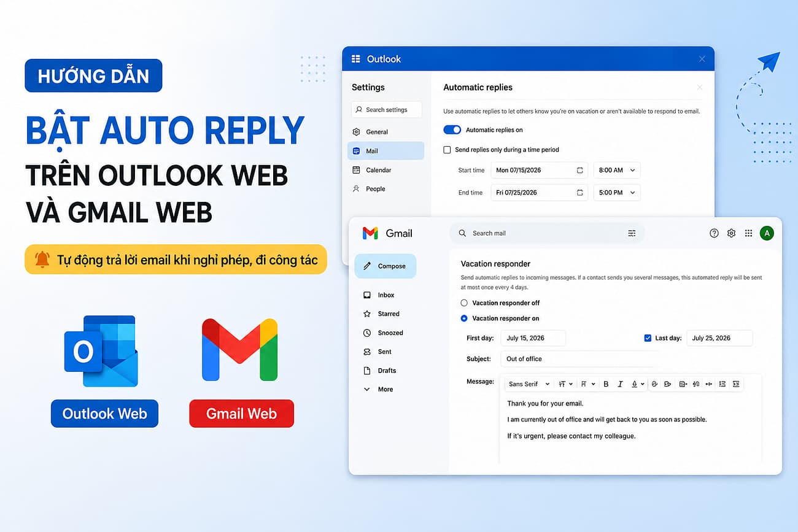Click the First day July 15, 2026 field
The width and height of the screenshot is (798, 532).
tap(533, 338)
